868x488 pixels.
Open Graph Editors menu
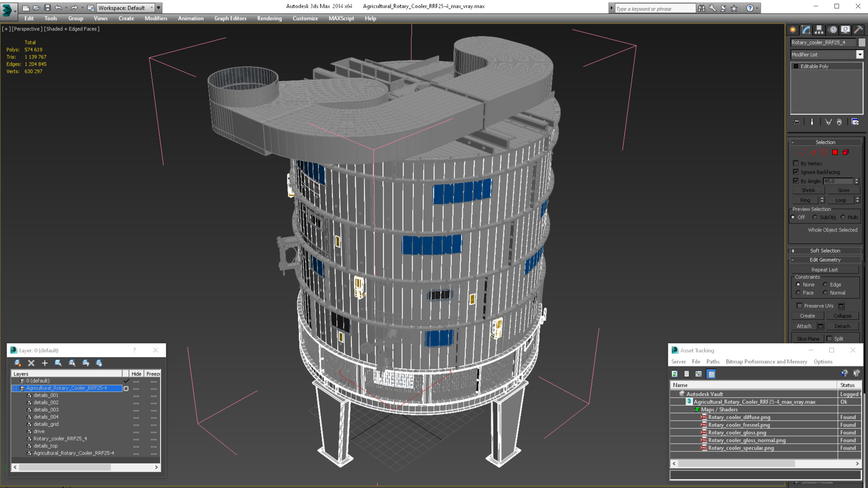point(230,19)
